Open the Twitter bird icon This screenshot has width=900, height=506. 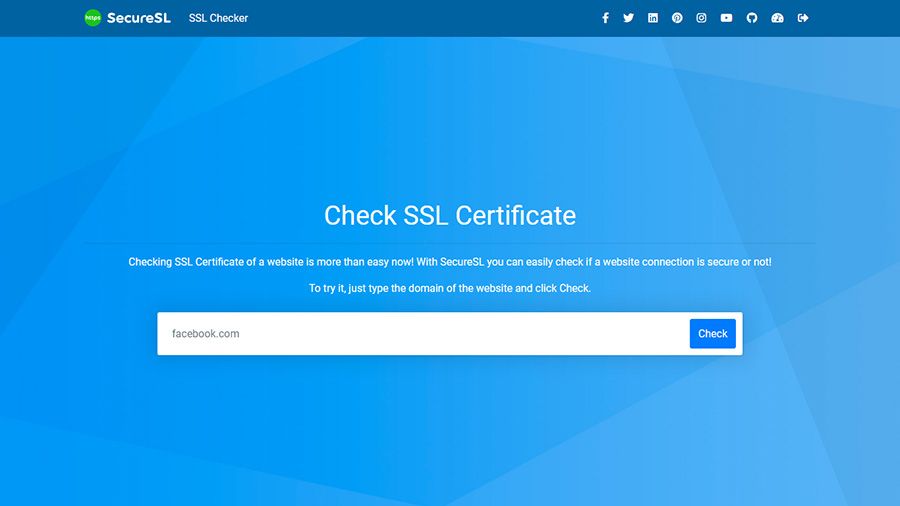coord(629,18)
